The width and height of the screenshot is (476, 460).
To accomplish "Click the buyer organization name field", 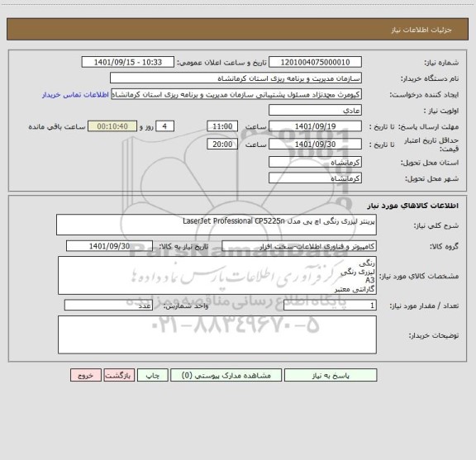I will pyautogui.click(x=236, y=78).
